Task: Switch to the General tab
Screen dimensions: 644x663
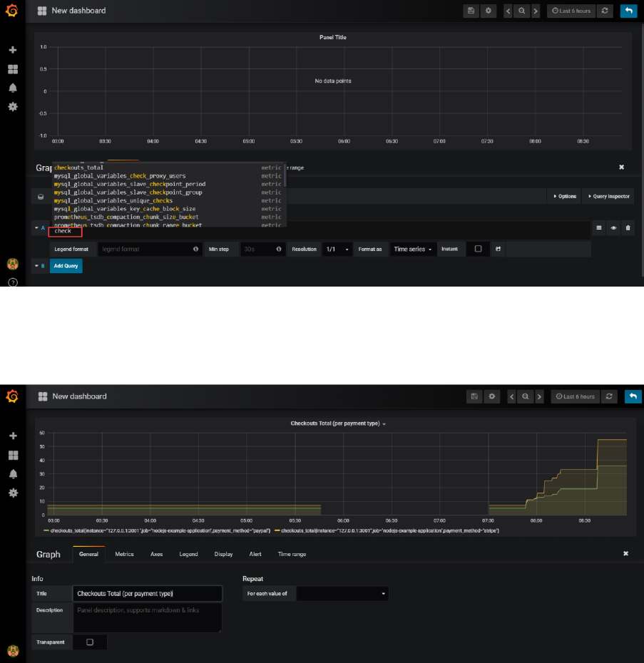Action: pos(88,554)
